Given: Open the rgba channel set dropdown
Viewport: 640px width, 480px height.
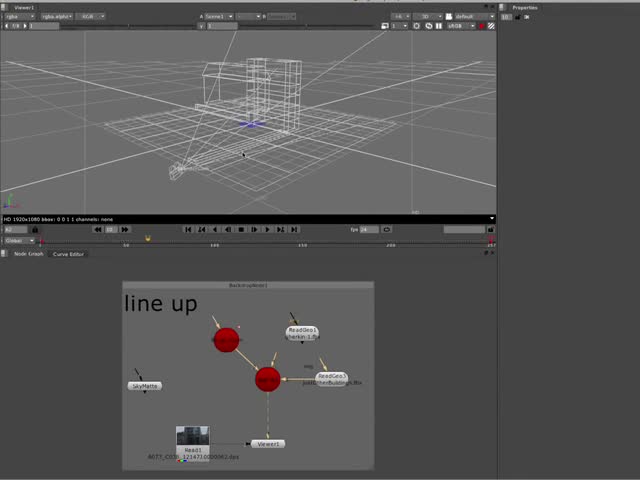Looking at the screenshot, I should (20, 16).
